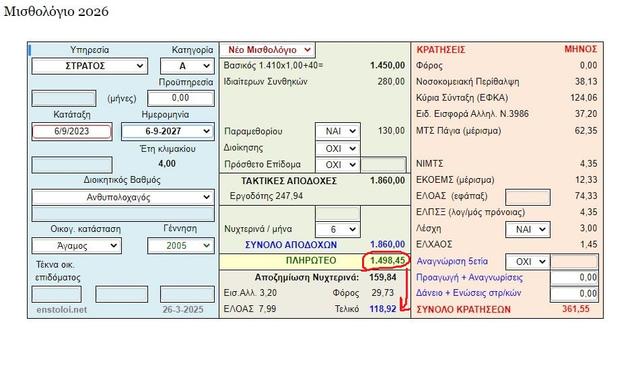Click the Παραμεθορίου amount 130,00
This screenshot has height=371, width=640.
tap(391, 131)
